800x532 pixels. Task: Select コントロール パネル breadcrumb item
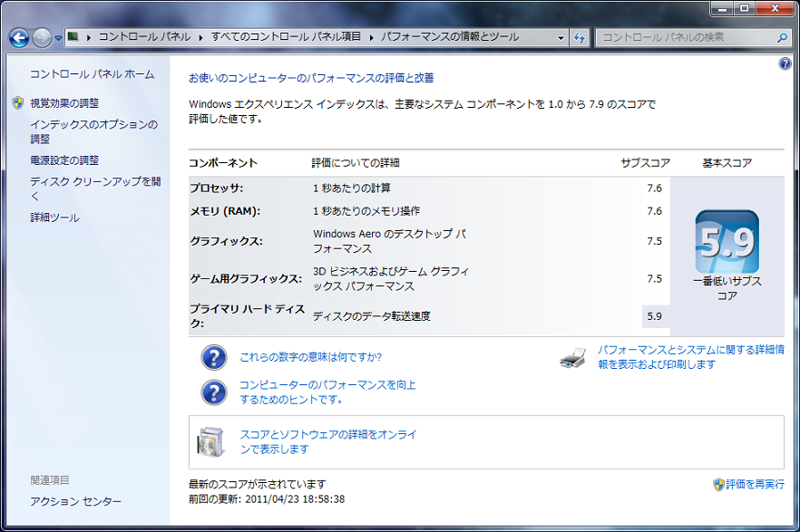point(144,36)
